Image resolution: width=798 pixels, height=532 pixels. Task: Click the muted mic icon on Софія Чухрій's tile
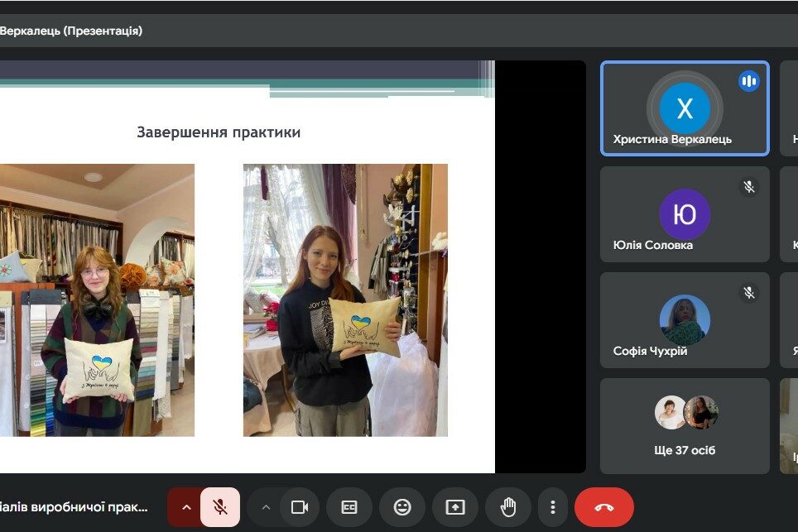click(x=748, y=293)
